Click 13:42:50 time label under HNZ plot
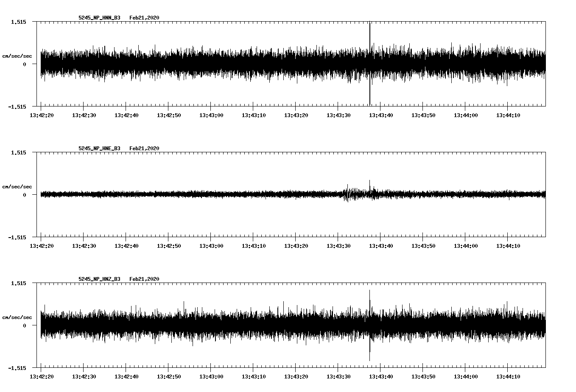Screen dimensions: 576x392 pyautogui.click(x=169, y=377)
